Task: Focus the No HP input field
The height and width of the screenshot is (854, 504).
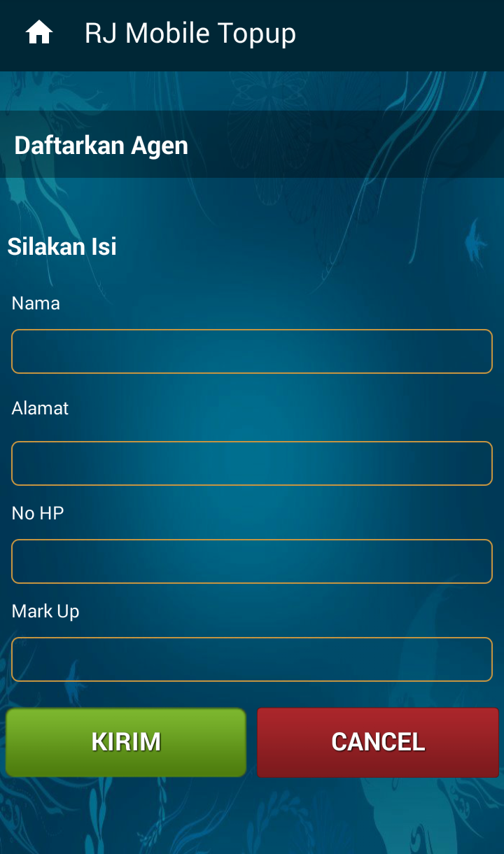Action: pos(252,561)
